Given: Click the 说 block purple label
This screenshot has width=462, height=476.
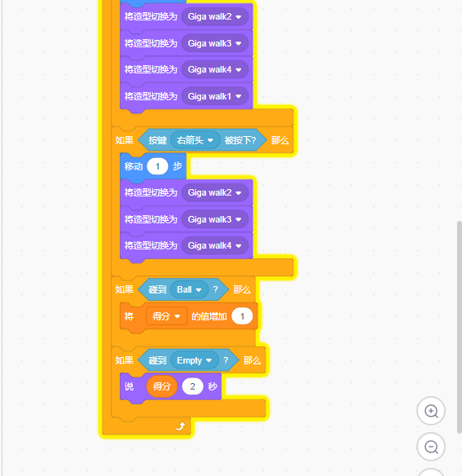Looking at the screenshot, I should pyautogui.click(x=129, y=386).
